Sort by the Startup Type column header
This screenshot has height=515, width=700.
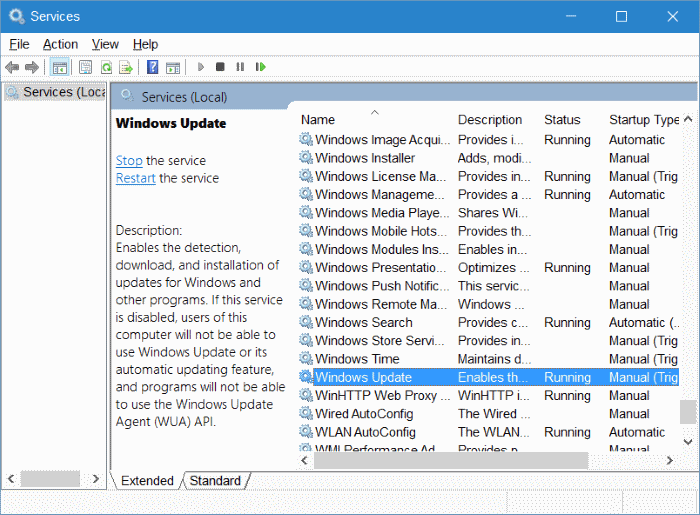point(644,120)
